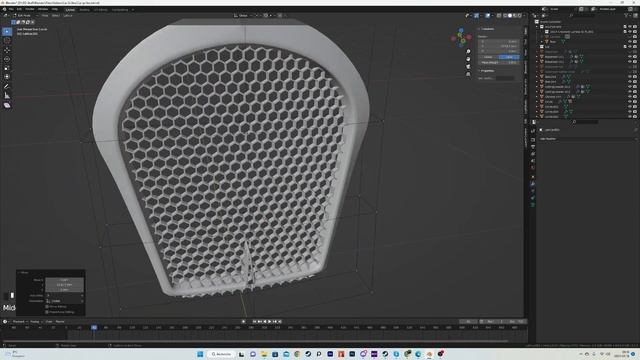
Task: Open the Edit menu
Action: point(19,9)
